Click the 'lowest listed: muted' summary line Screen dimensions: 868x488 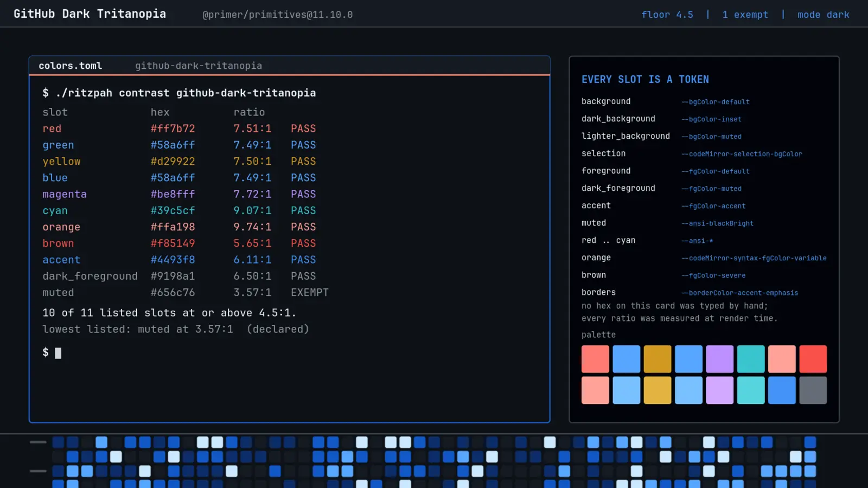coord(176,329)
